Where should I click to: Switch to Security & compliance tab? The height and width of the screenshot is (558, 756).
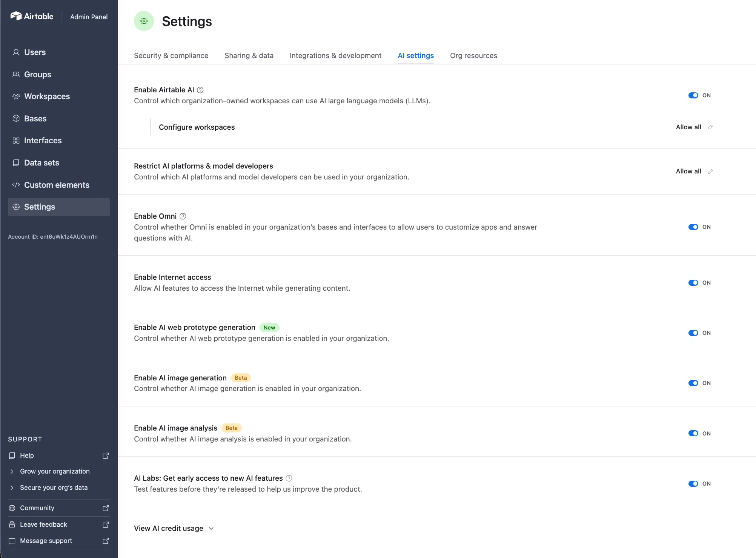click(171, 55)
